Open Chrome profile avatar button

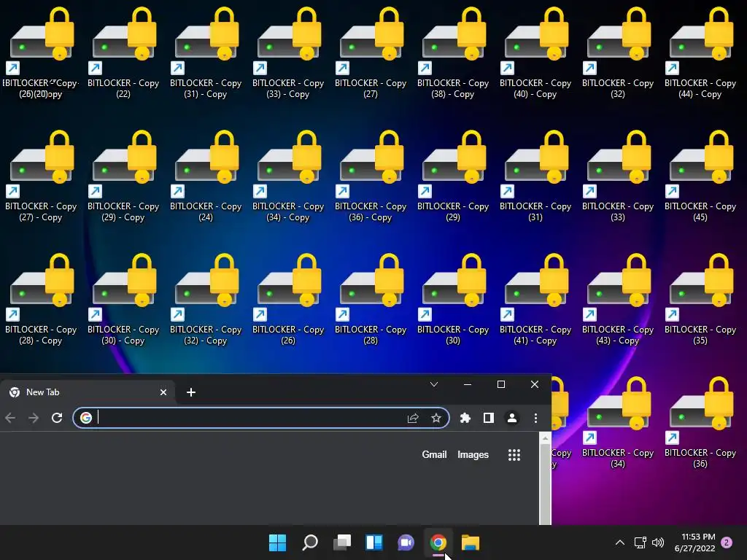click(x=511, y=418)
